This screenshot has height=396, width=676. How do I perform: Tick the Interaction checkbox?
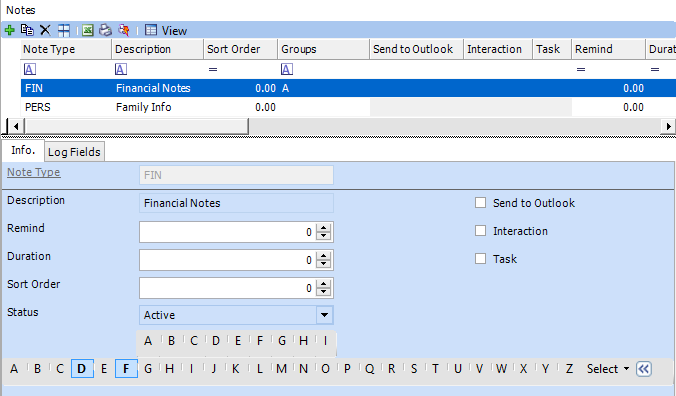[480, 231]
